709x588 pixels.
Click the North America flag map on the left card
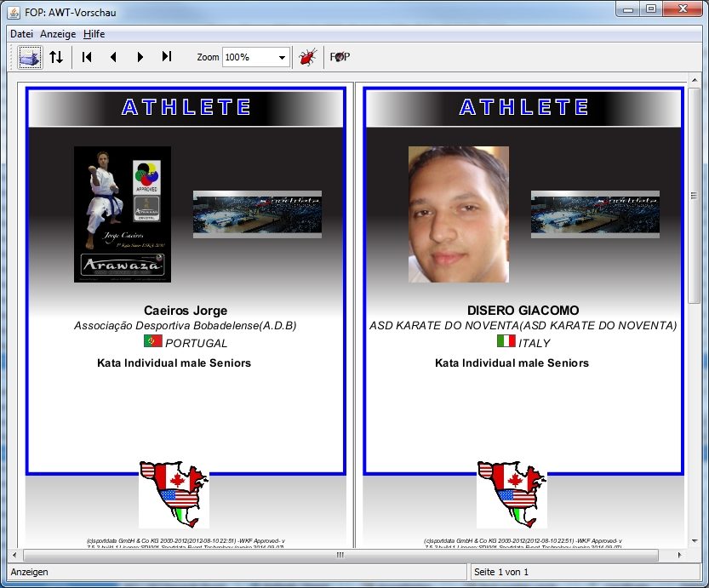[174, 494]
